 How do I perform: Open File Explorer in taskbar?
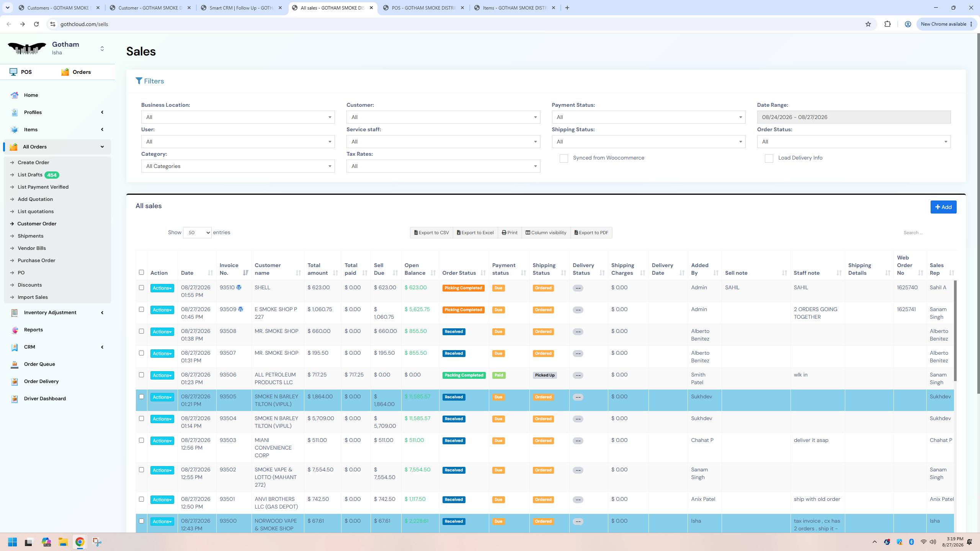(x=63, y=542)
